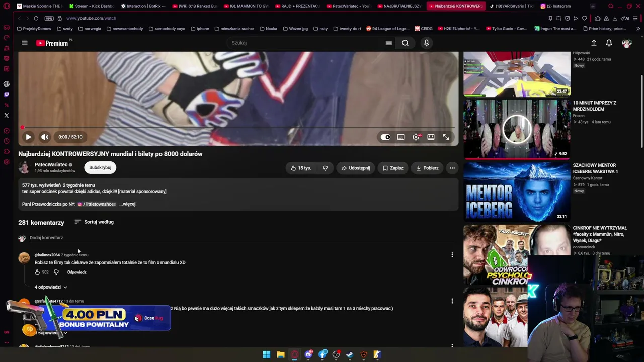
Task: Toggle the autoplay switch in the player
Action: 385,137
